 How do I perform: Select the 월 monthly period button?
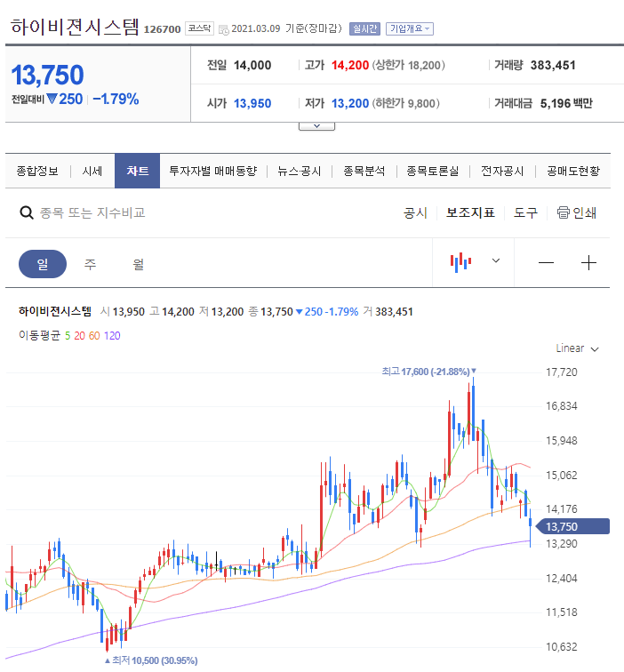[138, 264]
